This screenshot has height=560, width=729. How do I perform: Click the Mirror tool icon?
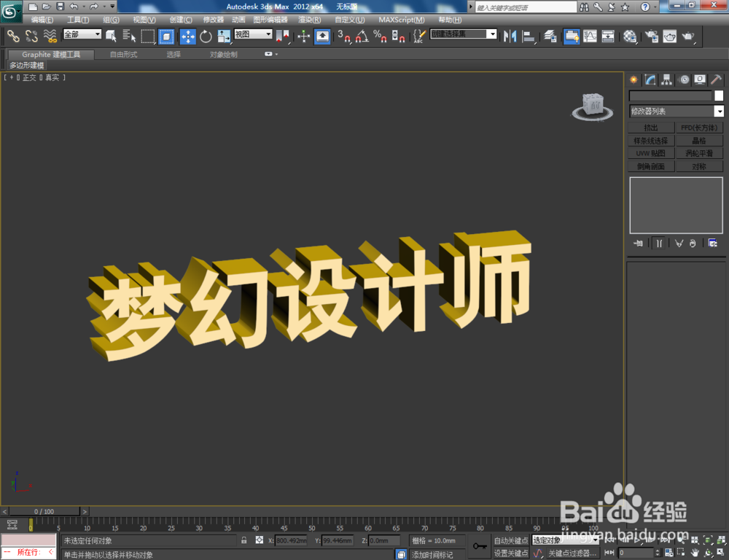[510, 36]
